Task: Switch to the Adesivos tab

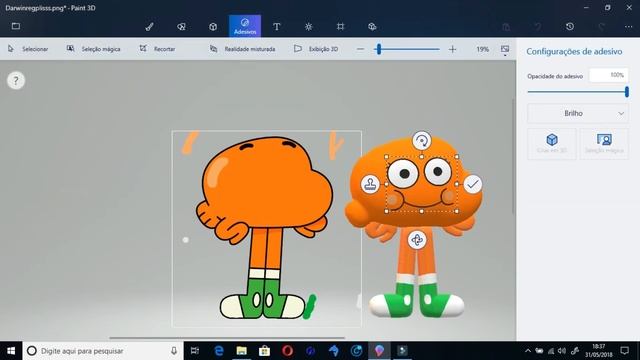Action: (245, 26)
